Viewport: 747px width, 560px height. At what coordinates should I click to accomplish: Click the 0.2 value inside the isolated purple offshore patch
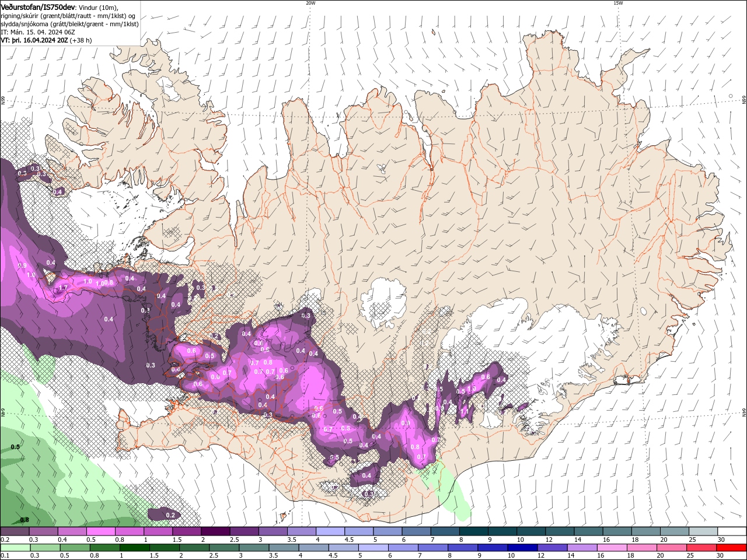(x=170, y=515)
